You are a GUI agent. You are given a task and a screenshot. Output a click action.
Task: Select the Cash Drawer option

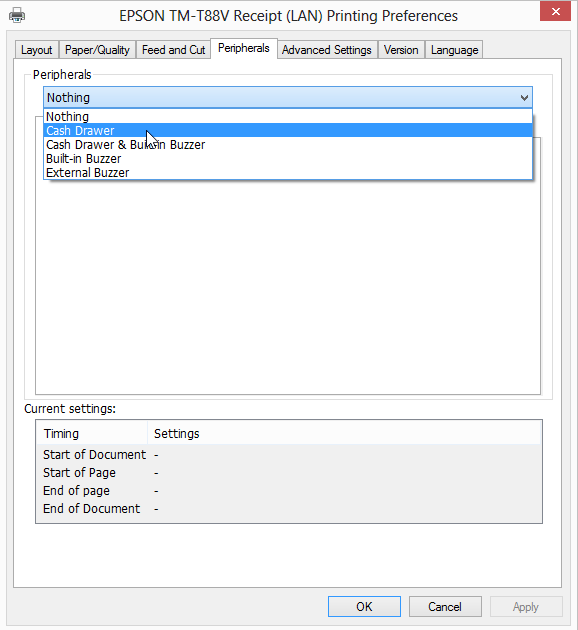tap(288, 130)
